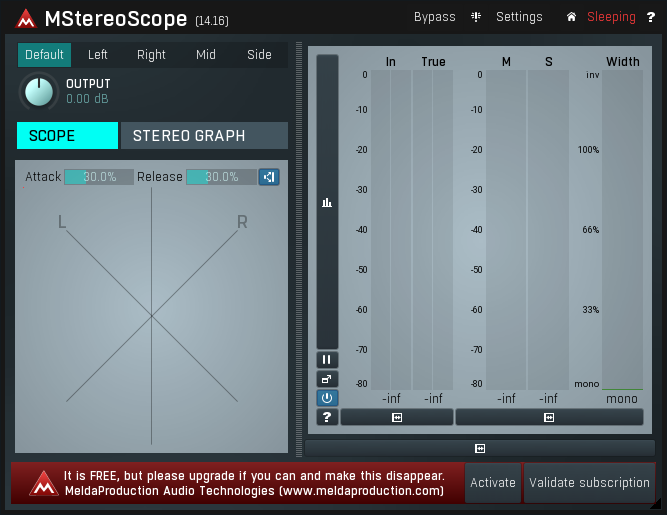
Task: Click the Output gain knob
Action: pyautogui.click(x=39, y=92)
